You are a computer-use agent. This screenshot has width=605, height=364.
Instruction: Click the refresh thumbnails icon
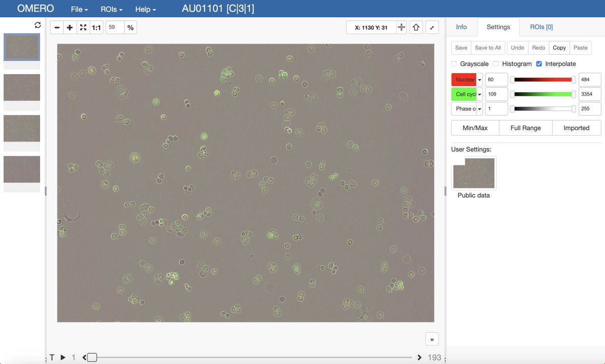coord(37,25)
